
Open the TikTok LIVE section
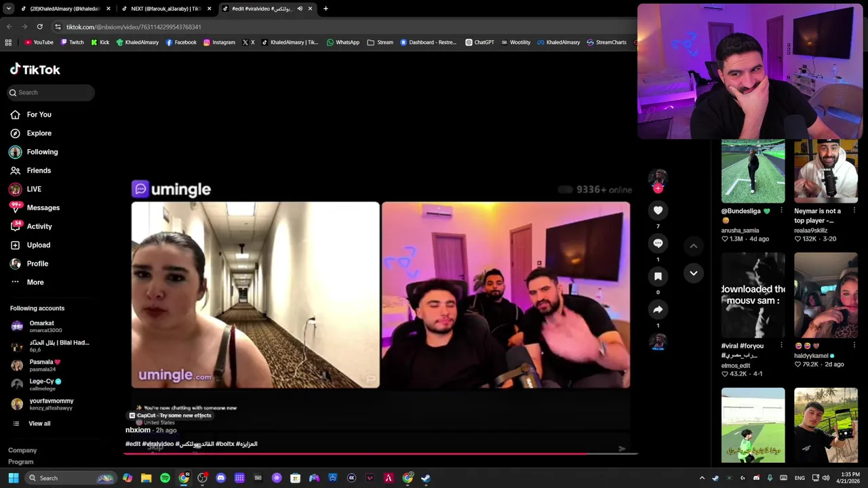click(26, 189)
